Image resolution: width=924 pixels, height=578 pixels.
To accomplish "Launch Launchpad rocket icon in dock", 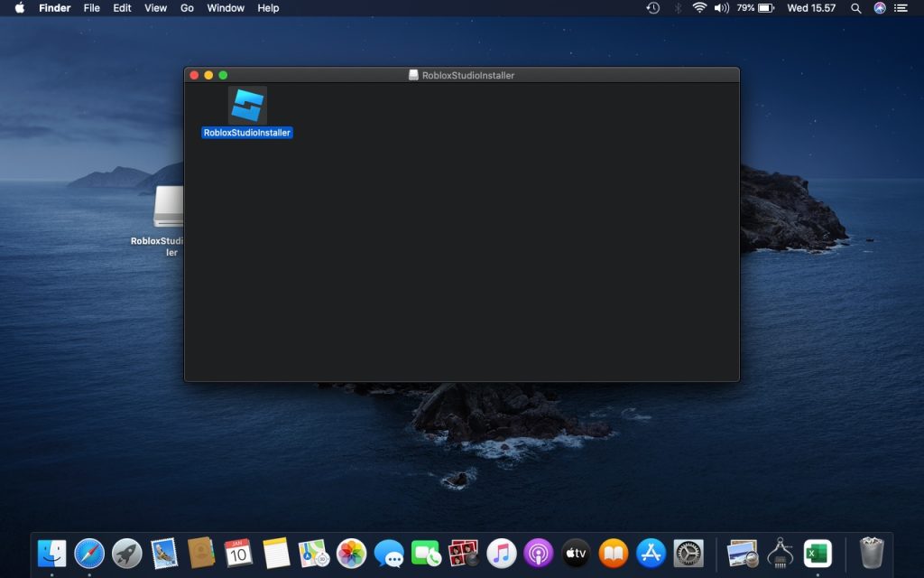I will click(x=126, y=554).
